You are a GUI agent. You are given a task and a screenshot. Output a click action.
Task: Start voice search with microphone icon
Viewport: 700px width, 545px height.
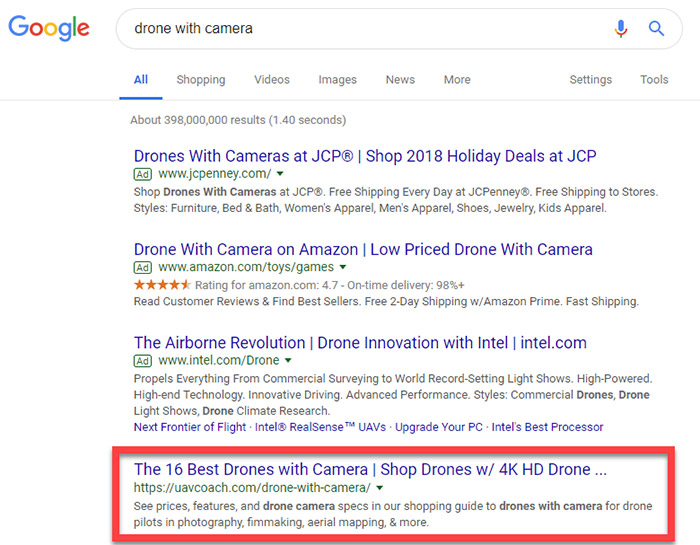tap(621, 29)
